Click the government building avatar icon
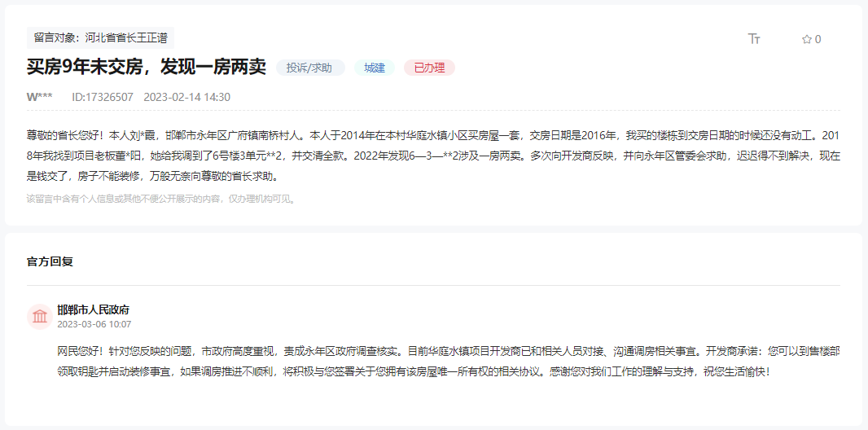The width and height of the screenshot is (868, 430). 40,317
